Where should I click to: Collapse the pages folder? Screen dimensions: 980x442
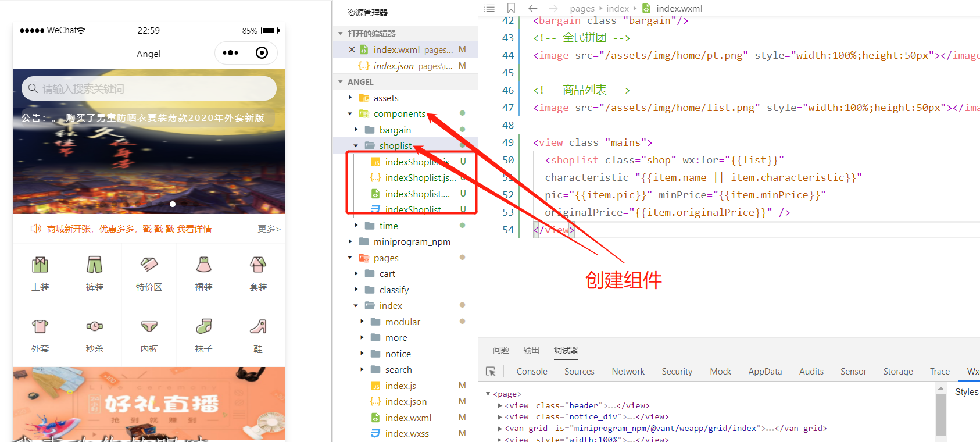[x=350, y=258]
